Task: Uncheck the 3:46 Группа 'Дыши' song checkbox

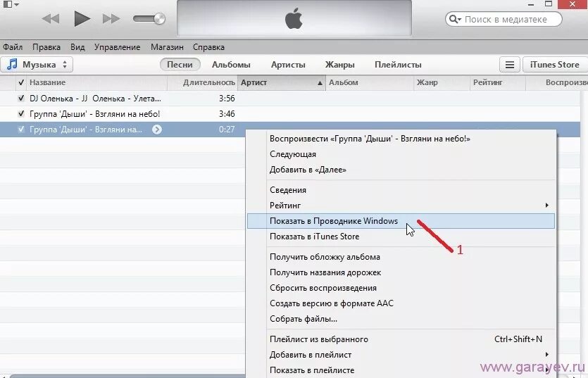Action: (x=21, y=113)
